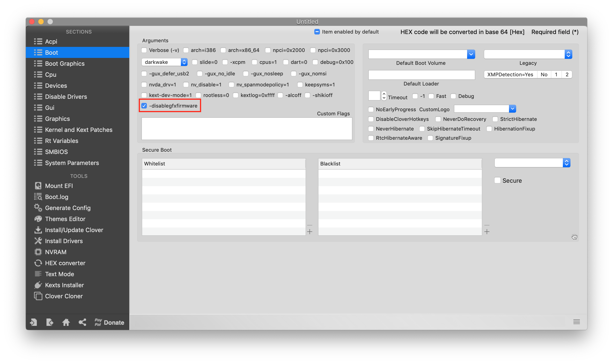Screen dimensions: 613x364
Task: Select the Generate Config gears icon
Action: point(38,208)
